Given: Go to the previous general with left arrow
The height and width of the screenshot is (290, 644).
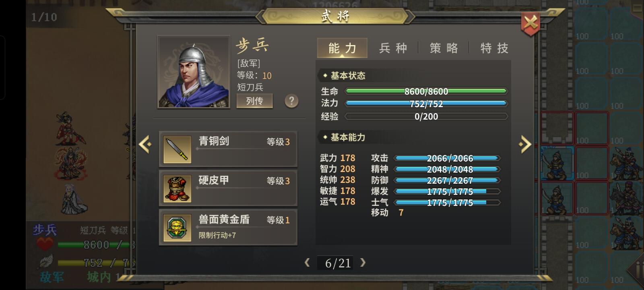Looking at the screenshot, I should click(145, 144).
